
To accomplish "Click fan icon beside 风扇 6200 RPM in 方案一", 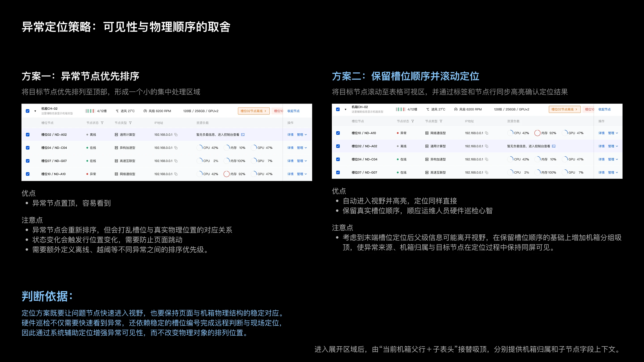I will (x=145, y=111).
